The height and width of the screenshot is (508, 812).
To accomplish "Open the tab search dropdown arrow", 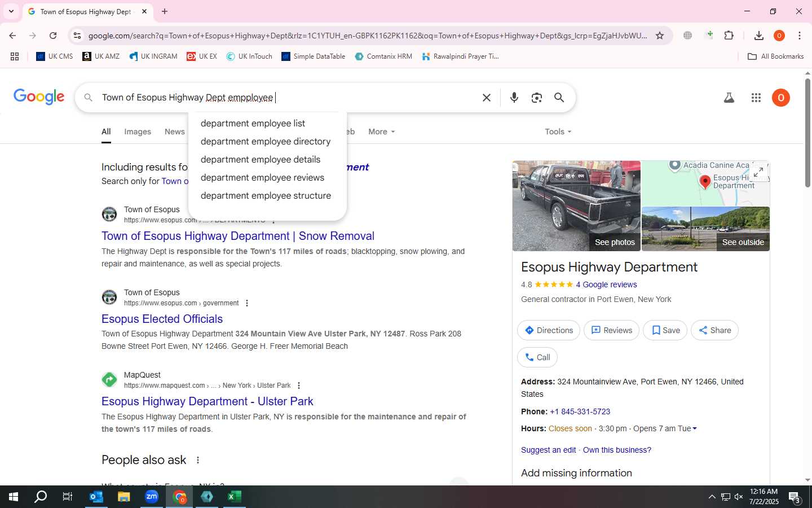I will (x=11, y=11).
